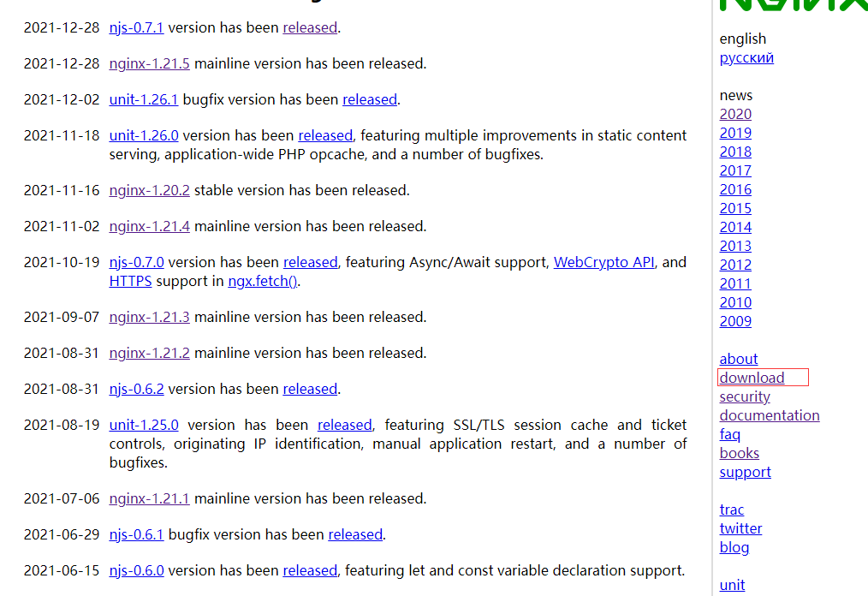Open the blog link

pyautogui.click(x=734, y=548)
